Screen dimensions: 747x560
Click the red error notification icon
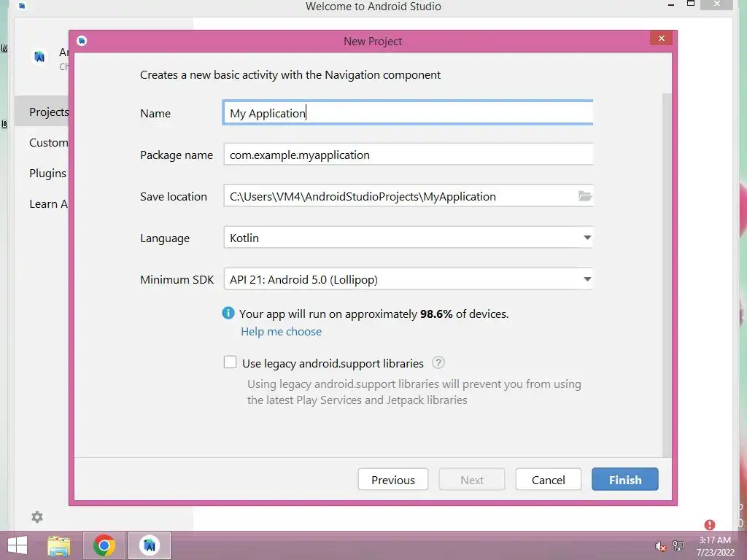pos(709,525)
